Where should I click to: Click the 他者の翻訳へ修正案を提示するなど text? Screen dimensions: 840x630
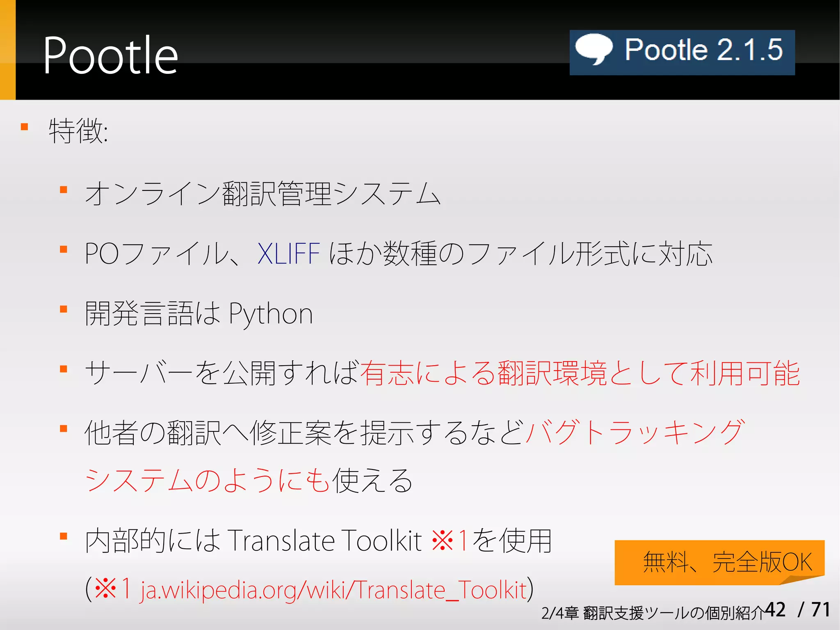[x=305, y=433]
